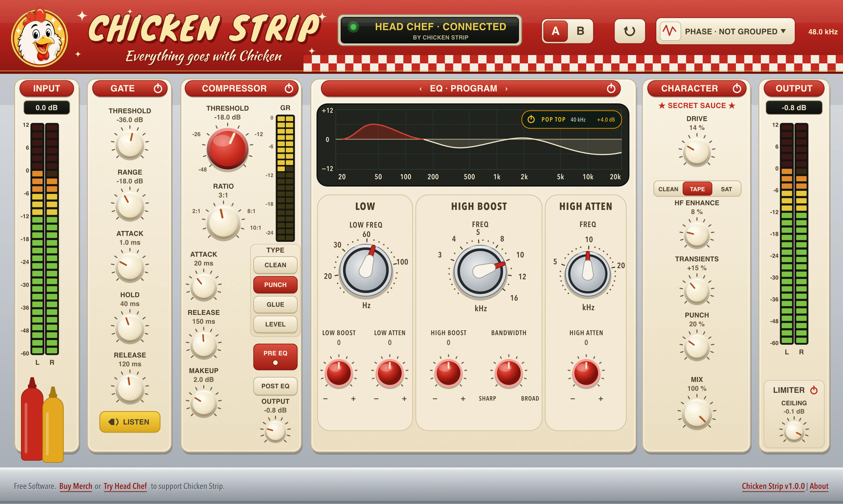The image size is (843, 504).
Task: Click the Mix knob
Action: coord(697,414)
